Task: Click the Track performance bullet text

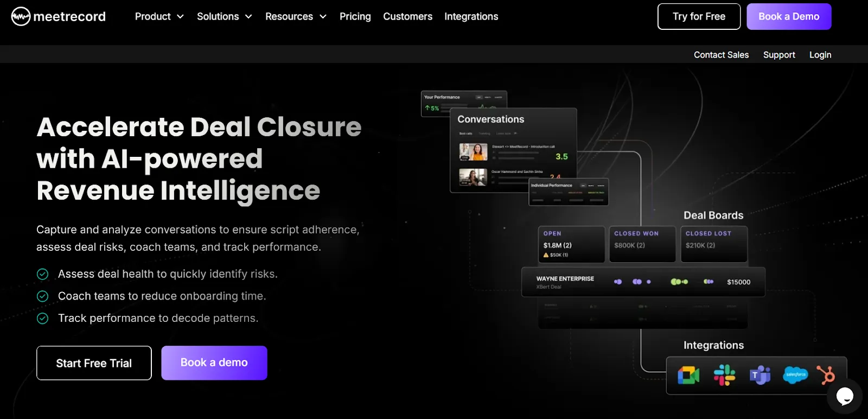Action: pos(158,319)
